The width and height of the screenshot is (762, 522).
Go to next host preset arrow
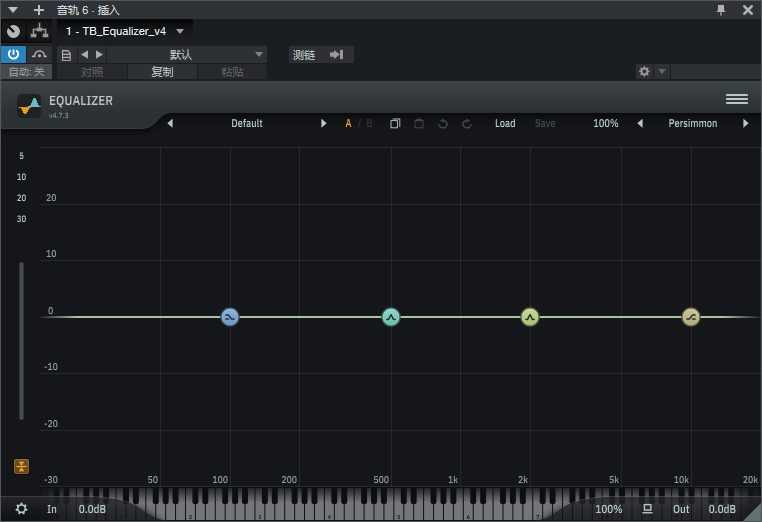click(x=99, y=54)
